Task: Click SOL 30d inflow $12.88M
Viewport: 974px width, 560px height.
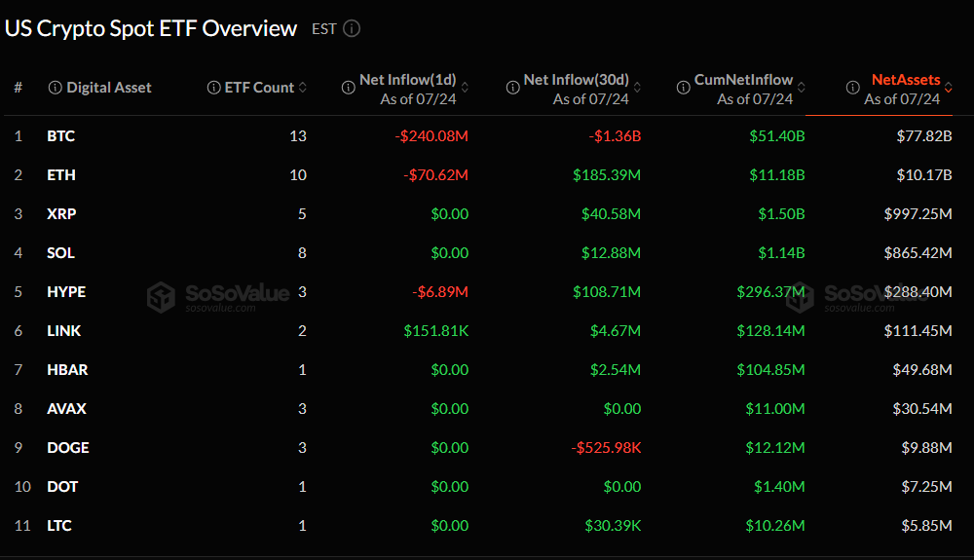Action: 611,252
